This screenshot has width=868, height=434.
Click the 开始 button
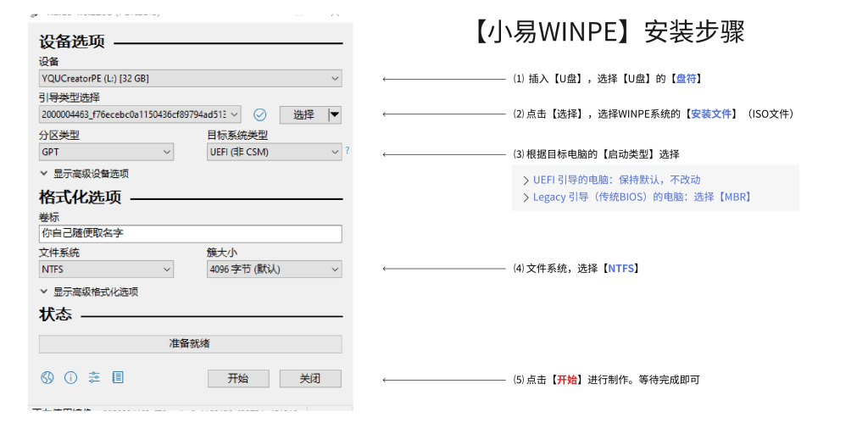point(238,379)
